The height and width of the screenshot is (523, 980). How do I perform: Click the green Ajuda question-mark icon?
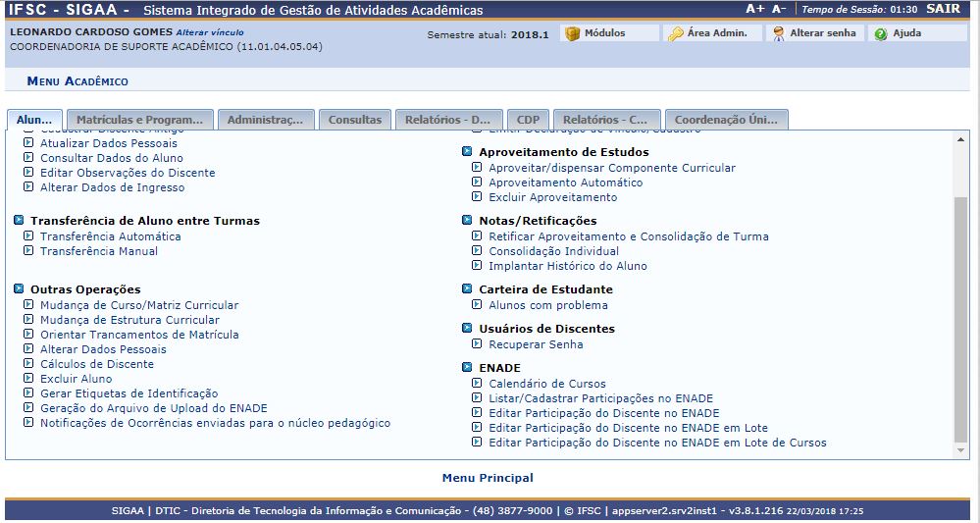[x=881, y=33]
